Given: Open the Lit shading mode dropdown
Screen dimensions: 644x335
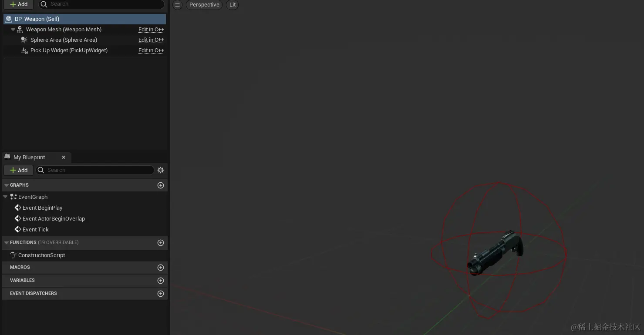Looking at the screenshot, I should [x=233, y=5].
